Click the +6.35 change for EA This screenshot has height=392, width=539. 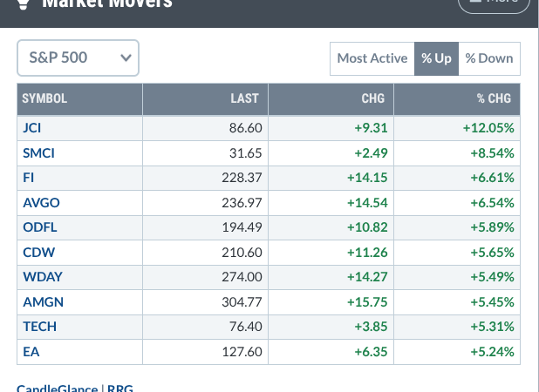pos(371,352)
